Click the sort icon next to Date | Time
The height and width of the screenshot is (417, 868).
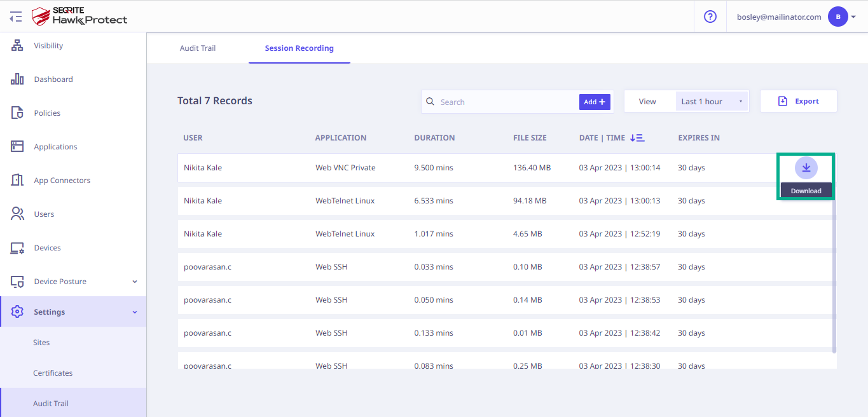click(637, 138)
